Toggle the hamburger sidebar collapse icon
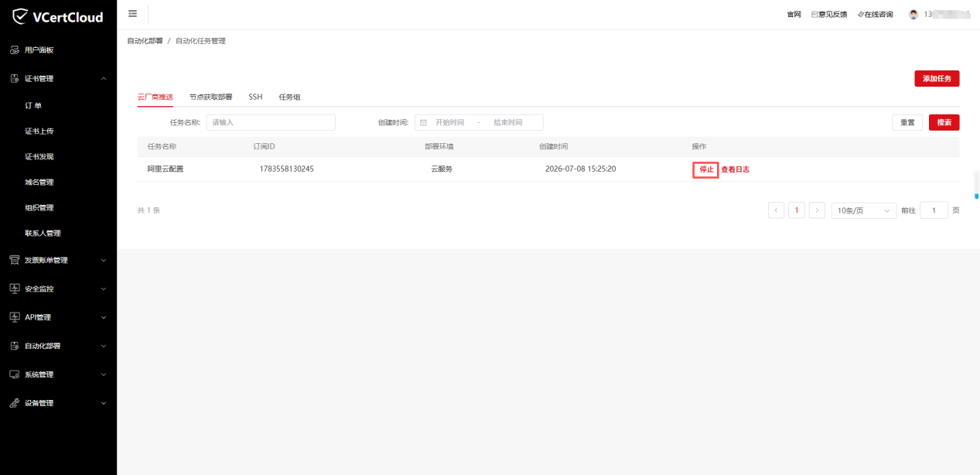Screen dimensions: 980x475 (x=133, y=14)
